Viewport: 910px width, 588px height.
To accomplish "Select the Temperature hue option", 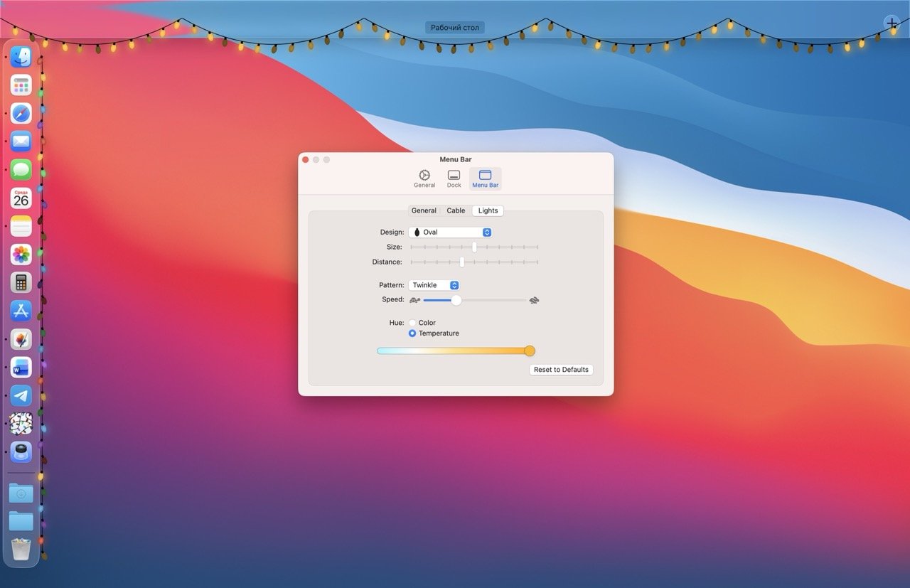I will click(412, 332).
